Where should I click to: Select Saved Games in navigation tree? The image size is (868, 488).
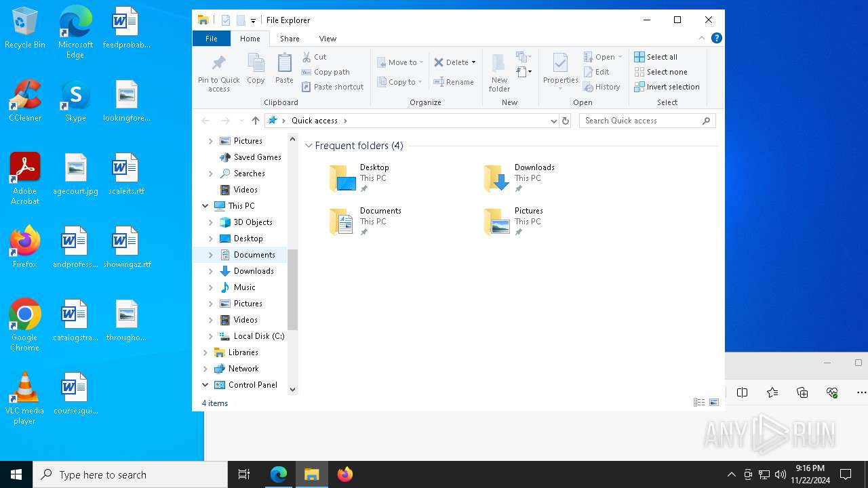[x=257, y=157]
